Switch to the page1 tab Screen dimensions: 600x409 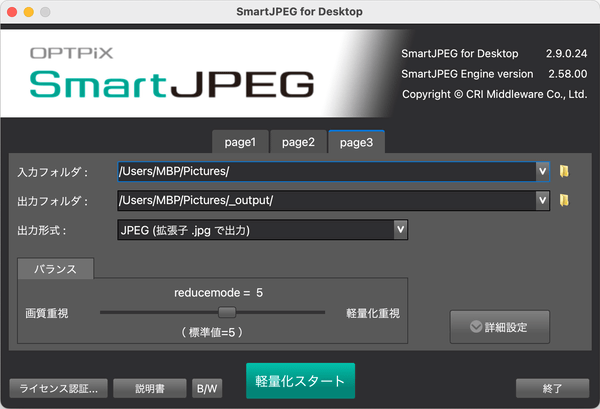point(240,142)
